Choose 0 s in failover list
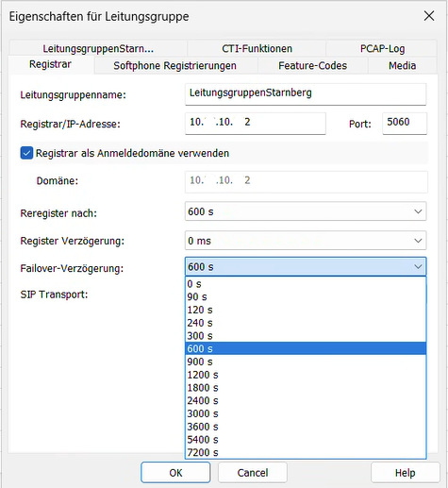 click(x=306, y=284)
